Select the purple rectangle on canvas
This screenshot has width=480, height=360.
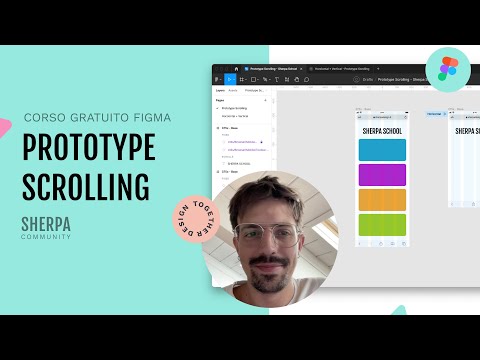(382, 175)
